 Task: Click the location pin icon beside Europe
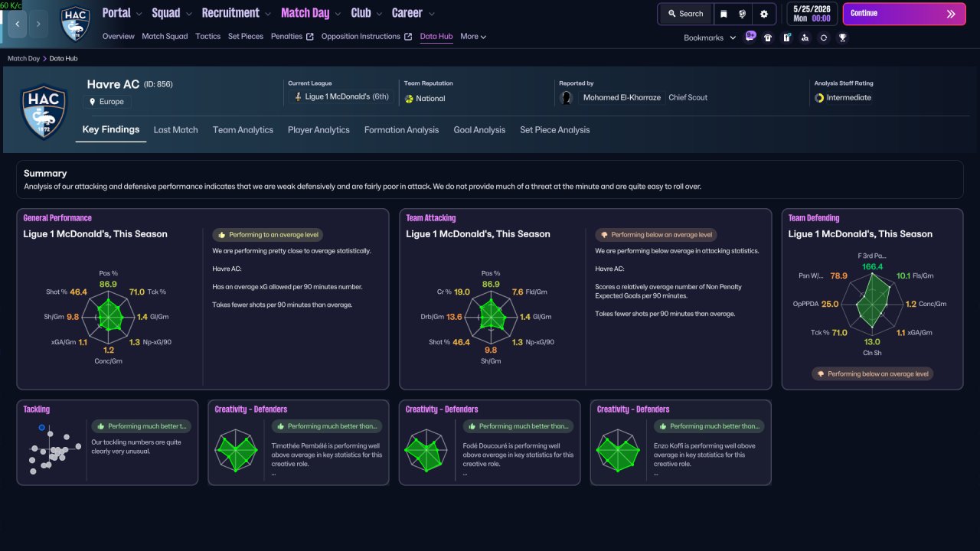(93, 102)
